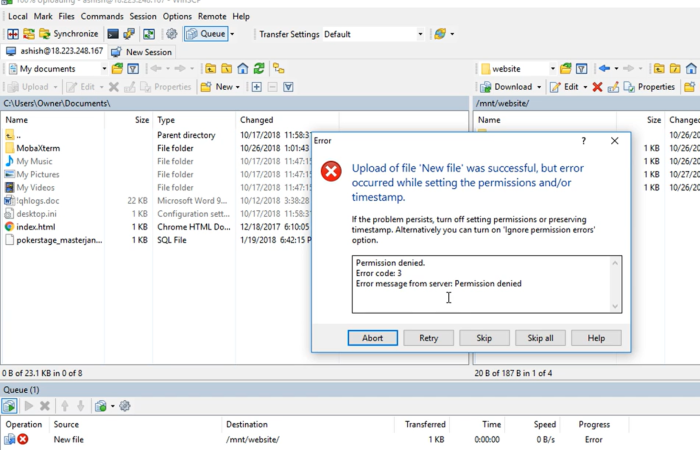The width and height of the screenshot is (700, 450).
Task: Open remote Properties
Action: [x=649, y=87]
